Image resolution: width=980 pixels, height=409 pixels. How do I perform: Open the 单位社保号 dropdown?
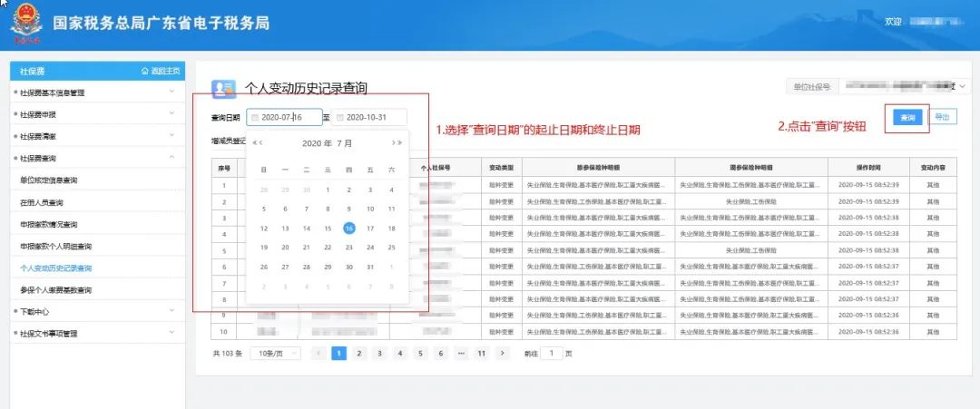tap(905, 87)
